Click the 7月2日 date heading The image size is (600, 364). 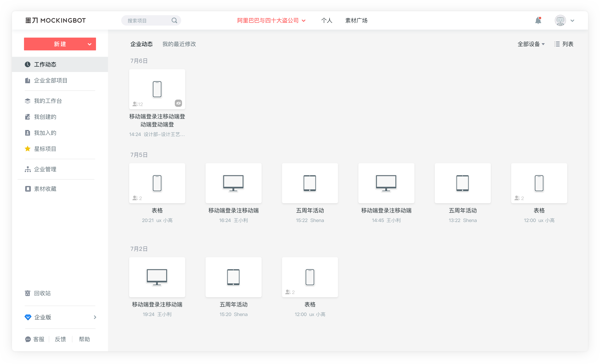click(139, 249)
